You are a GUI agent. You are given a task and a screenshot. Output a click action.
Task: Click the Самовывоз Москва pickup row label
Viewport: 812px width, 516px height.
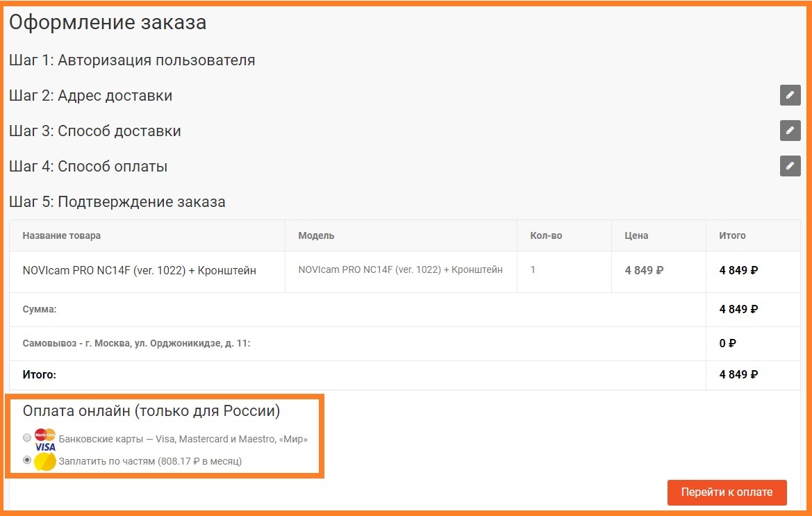(x=136, y=344)
